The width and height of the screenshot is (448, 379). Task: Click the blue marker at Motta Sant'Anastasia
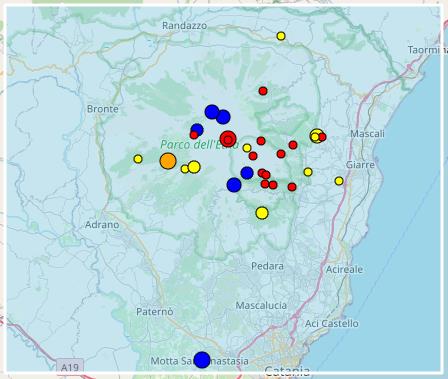202,360
